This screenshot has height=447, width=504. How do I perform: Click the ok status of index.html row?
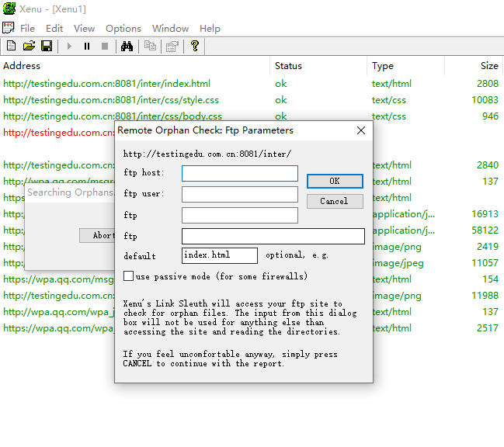click(x=280, y=84)
